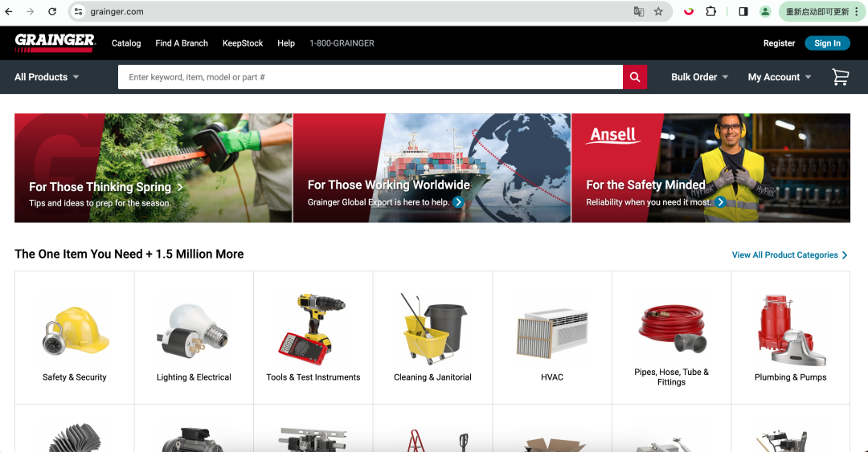Click the keyword search input field

371,77
